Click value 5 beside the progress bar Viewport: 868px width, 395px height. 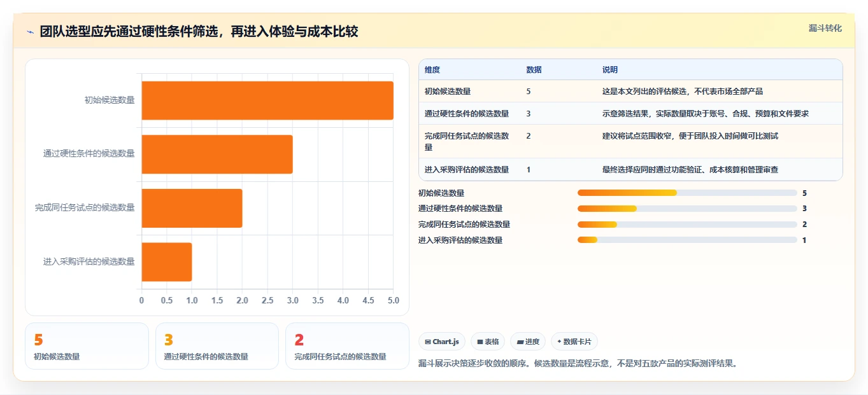click(x=805, y=193)
